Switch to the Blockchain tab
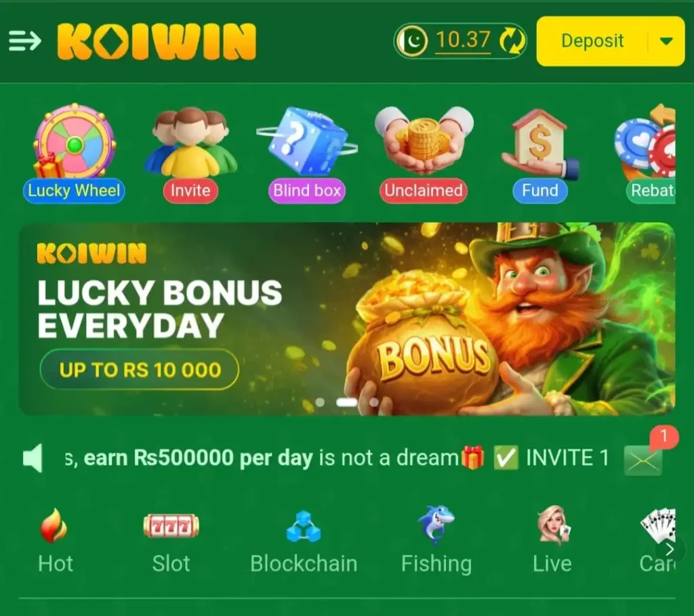This screenshot has height=616, width=694. (304, 543)
